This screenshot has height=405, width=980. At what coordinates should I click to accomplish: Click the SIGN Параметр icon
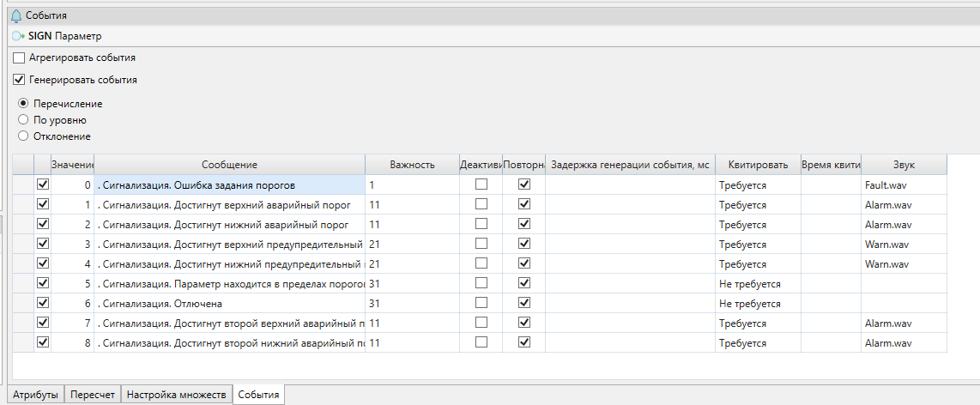18,37
